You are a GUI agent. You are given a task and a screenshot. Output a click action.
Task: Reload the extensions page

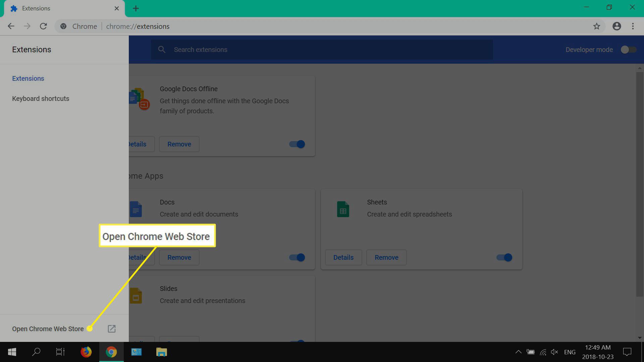click(43, 26)
